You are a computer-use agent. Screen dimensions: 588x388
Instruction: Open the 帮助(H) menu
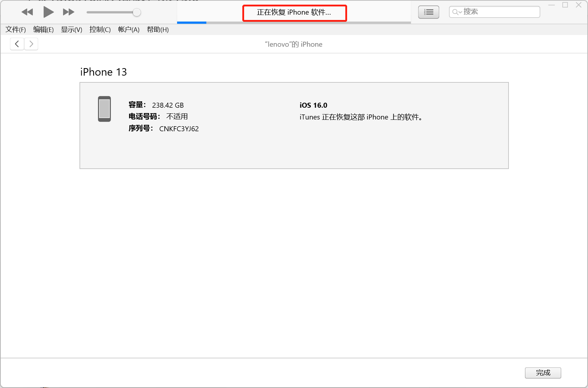[158, 30]
